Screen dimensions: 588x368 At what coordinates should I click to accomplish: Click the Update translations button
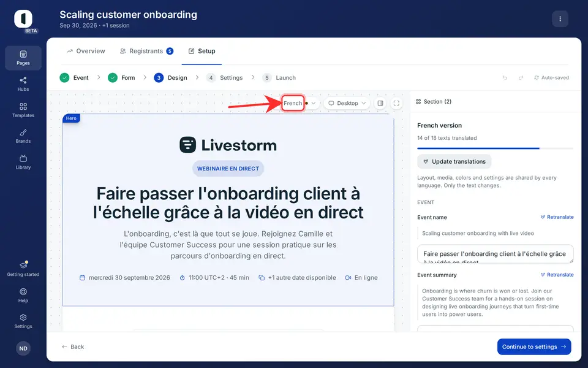pyautogui.click(x=454, y=161)
